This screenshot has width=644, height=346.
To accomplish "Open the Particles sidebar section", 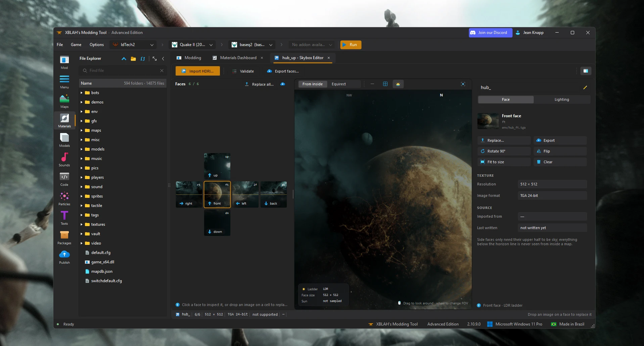I will tap(64, 199).
